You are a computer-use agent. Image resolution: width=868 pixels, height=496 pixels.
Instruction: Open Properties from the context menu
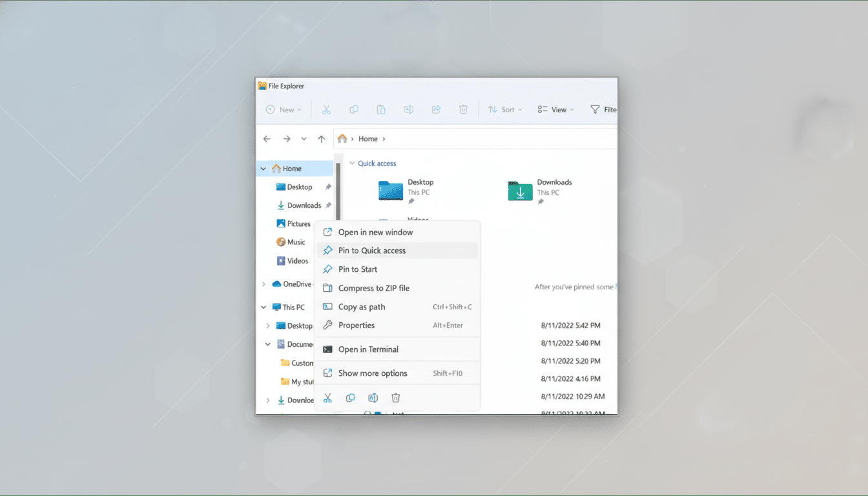click(356, 325)
